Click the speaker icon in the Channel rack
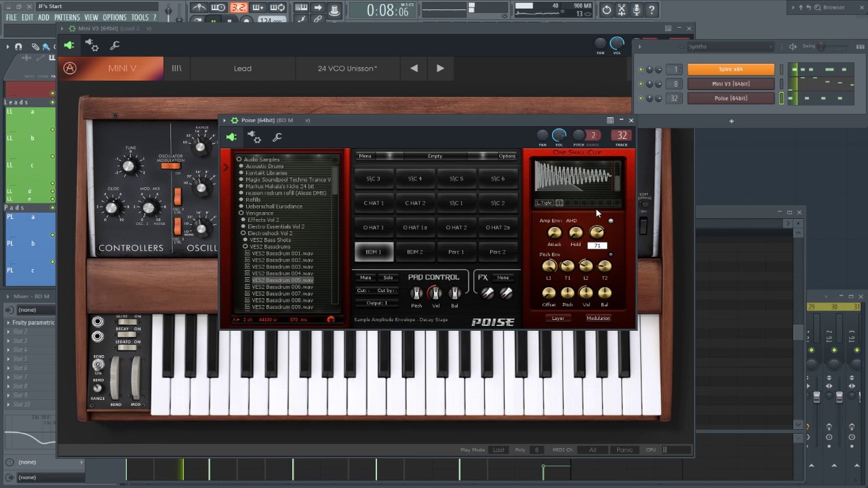The image size is (868, 488). [x=793, y=46]
